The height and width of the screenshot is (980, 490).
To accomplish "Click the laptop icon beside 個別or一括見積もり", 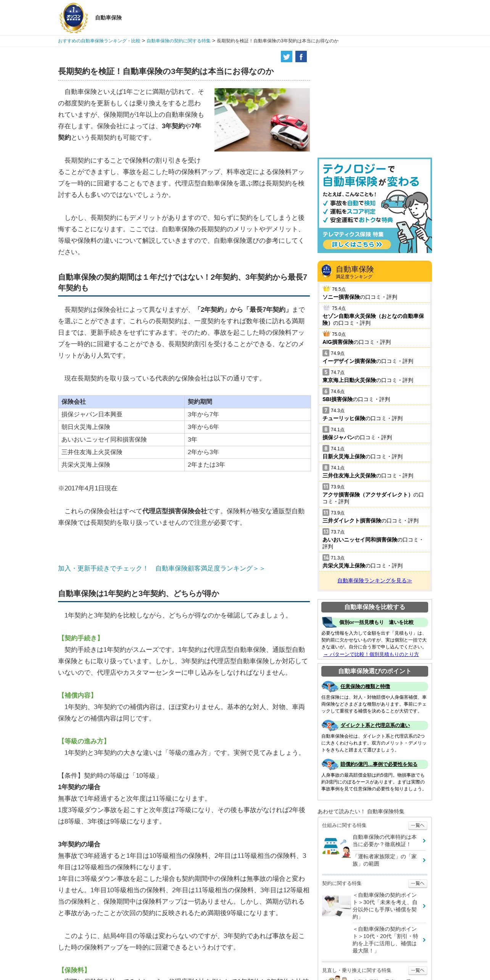I will click(x=329, y=622).
